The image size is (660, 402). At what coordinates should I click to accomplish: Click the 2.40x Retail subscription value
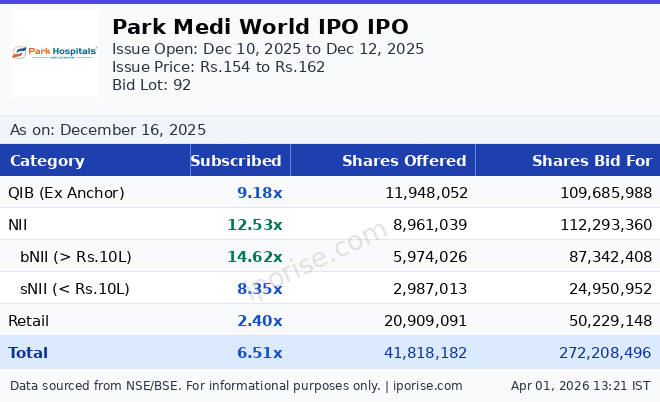point(259,321)
